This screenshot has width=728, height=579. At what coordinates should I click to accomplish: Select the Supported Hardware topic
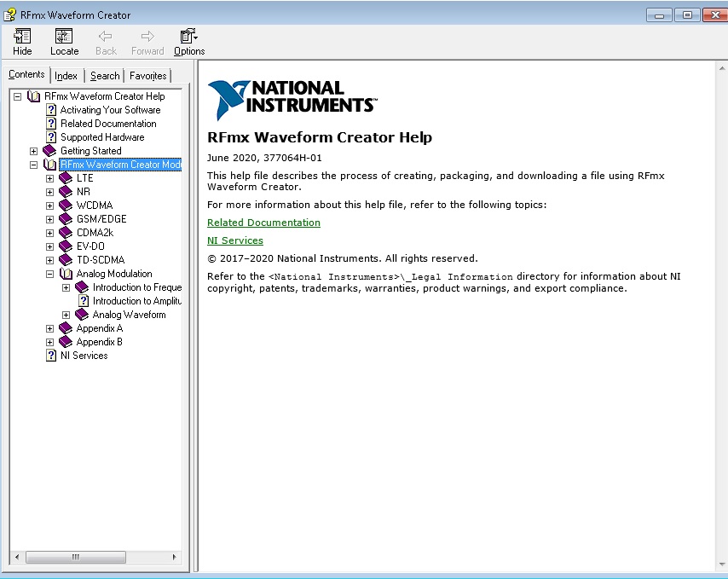point(102,137)
